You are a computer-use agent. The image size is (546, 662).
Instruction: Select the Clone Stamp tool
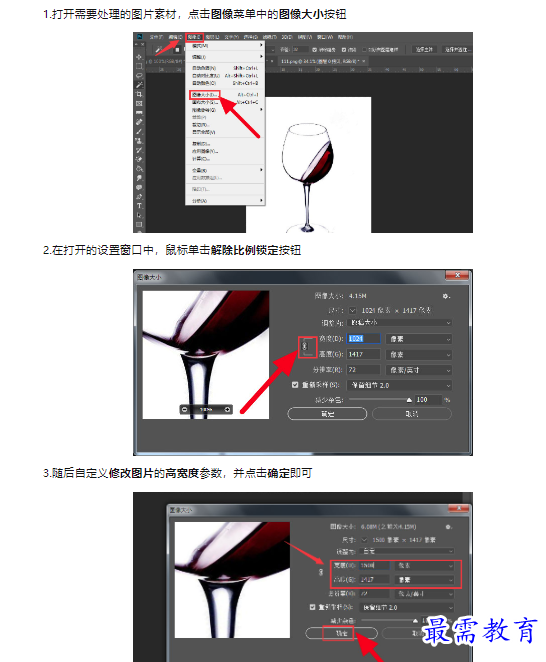point(139,141)
